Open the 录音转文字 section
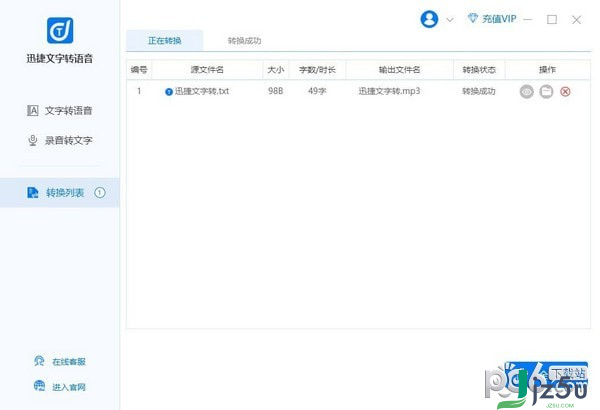Screen dimensions: 600x410 click(60, 140)
